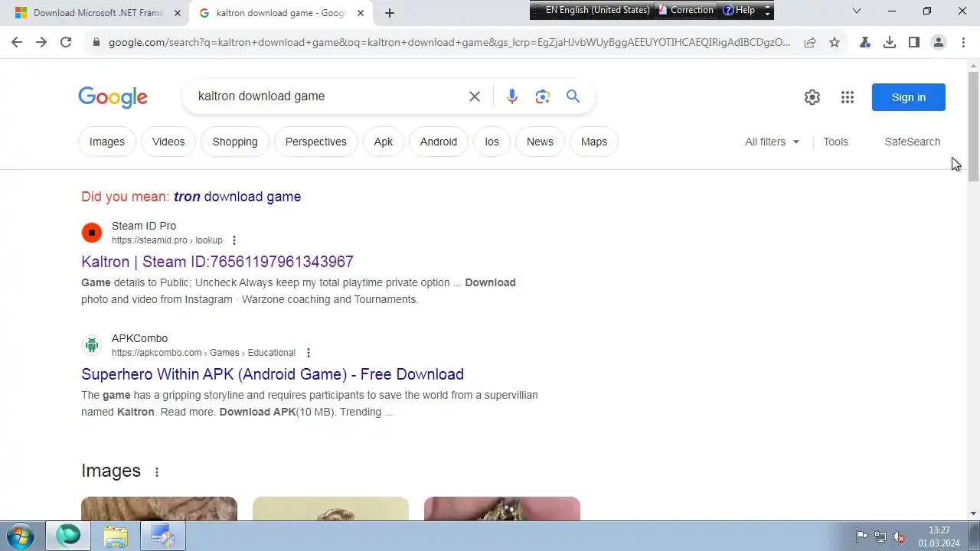This screenshot has width=980, height=551.
Task: Toggle the browser side panel icon
Action: [x=914, y=42]
